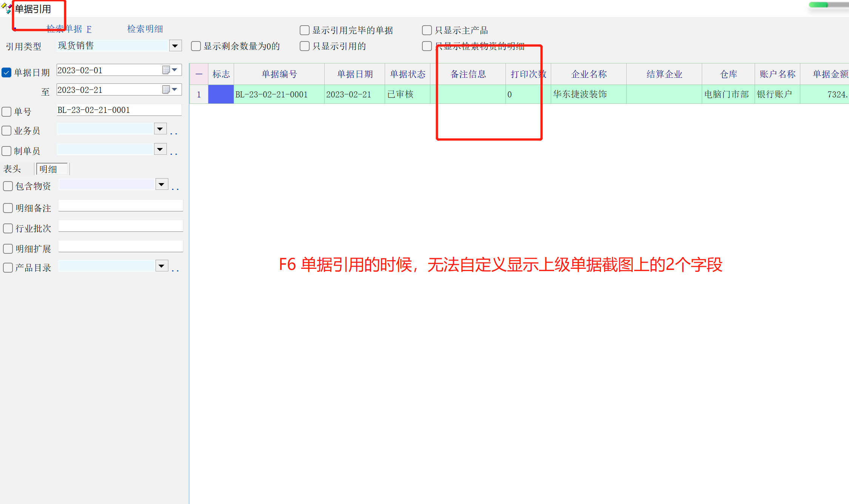
Task: Uncheck the 单据日期 checkbox
Action: tap(6, 72)
